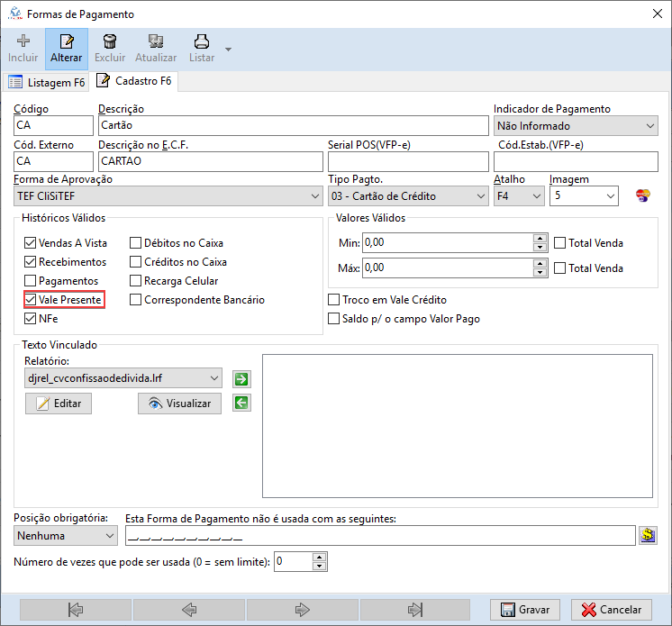The width and height of the screenshot is (672, 626).
Task: Click the Descrição text field
Action: click(x=292, y=126)
